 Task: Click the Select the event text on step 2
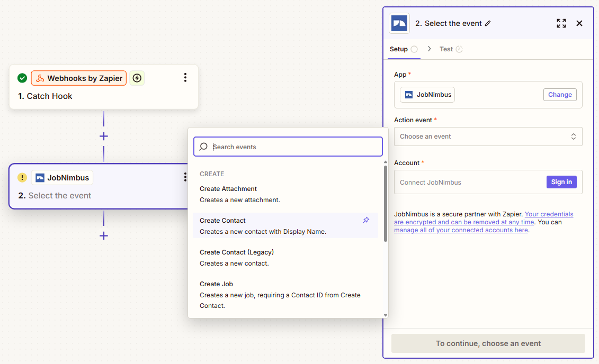click(60, 196)
